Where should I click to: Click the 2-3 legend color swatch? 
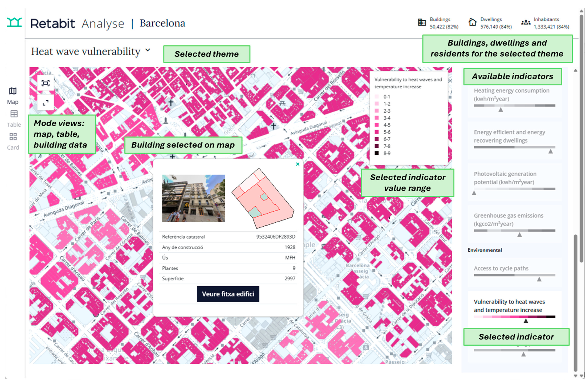[x=377, y=111]
